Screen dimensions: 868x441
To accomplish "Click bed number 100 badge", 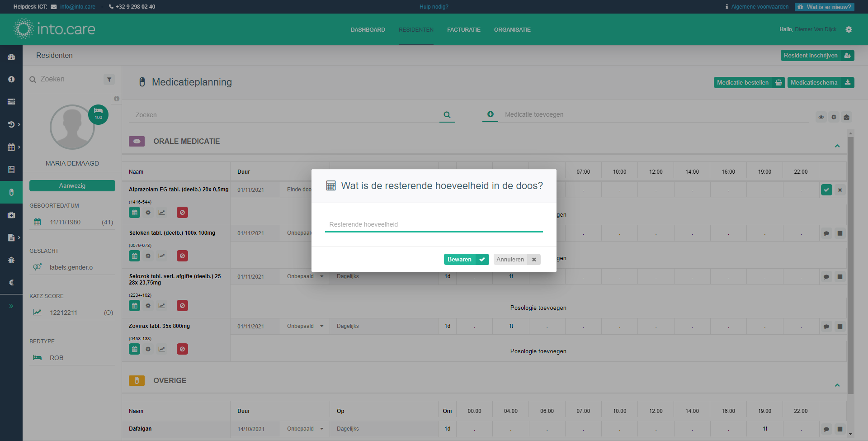I will tap(98, 114).
